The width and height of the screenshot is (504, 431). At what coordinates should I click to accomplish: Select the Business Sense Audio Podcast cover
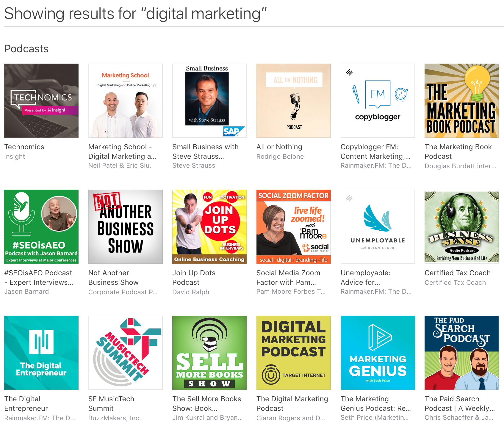462,227
